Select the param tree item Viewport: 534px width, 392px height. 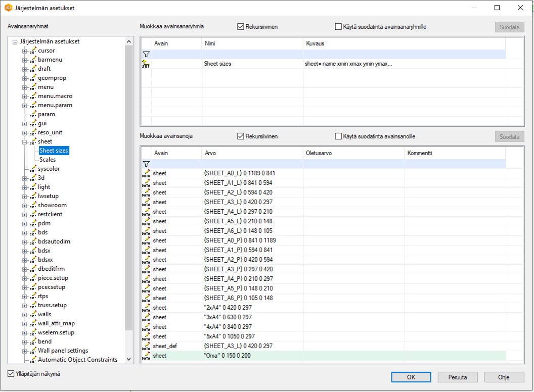46,114
